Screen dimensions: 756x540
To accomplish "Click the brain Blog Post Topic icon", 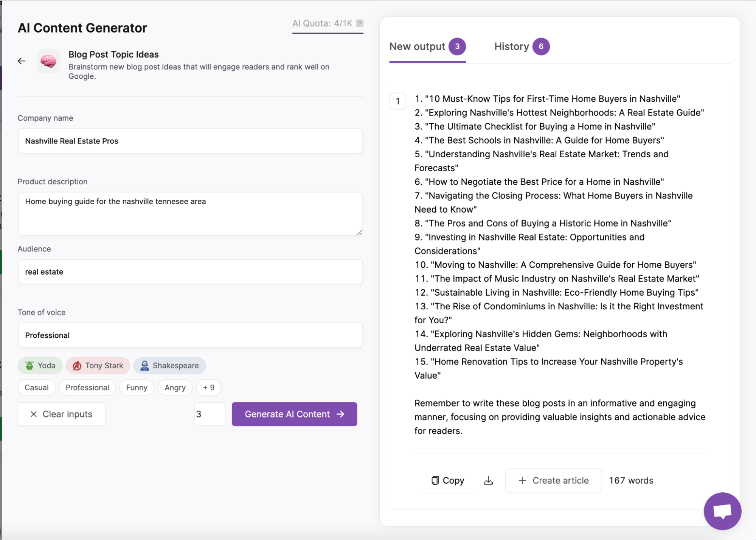I will (48, 61).
